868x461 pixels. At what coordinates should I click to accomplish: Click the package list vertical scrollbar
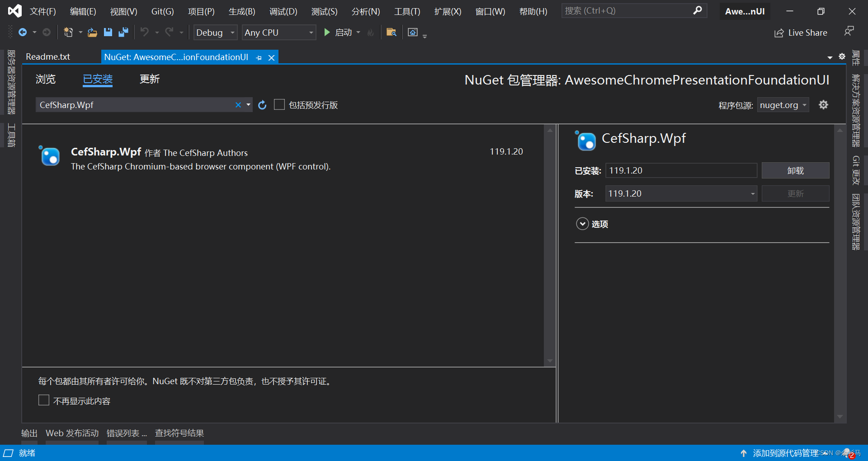pos(550,245)
